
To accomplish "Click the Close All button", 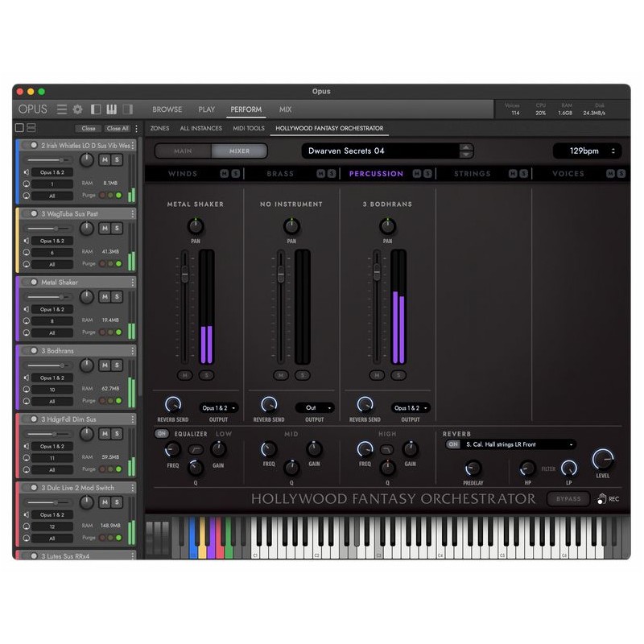I will [118, 129].
